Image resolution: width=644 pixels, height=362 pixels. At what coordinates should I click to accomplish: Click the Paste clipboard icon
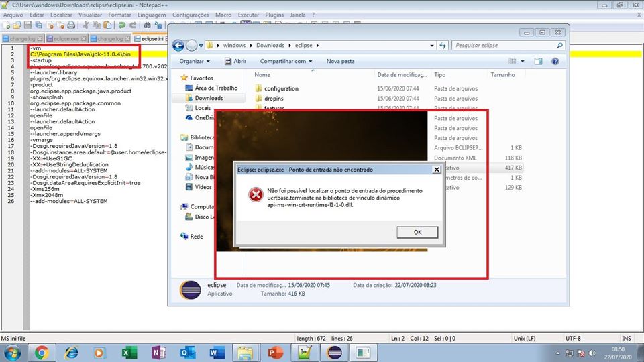point(107,25)
